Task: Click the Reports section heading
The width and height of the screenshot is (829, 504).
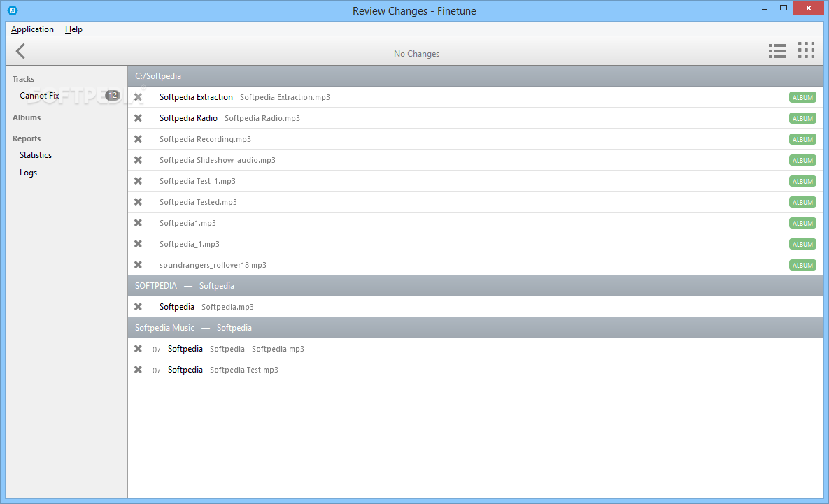Action: pos(27,138)
